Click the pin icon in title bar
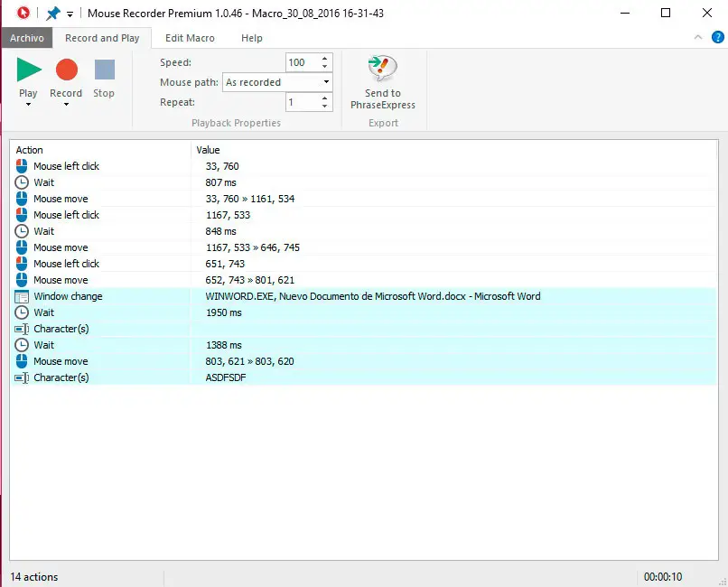This screenshot has height=587, width=728. [53, 13]
